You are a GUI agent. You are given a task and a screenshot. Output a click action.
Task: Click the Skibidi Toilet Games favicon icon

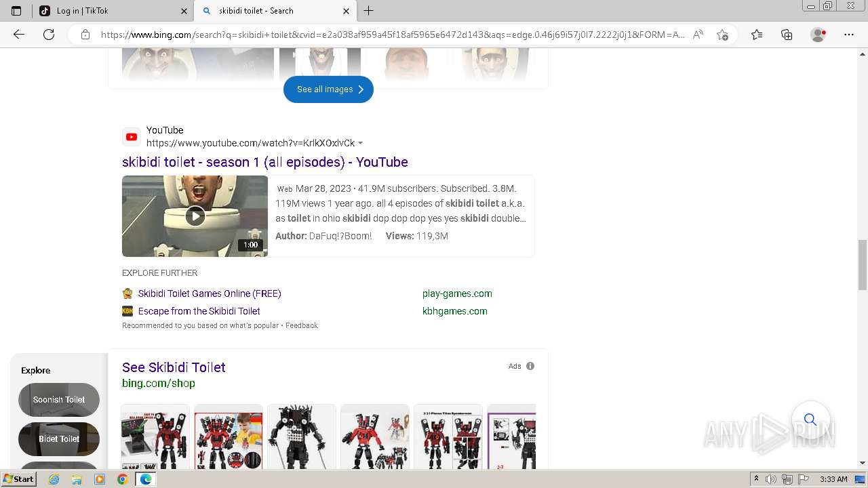tap(127, 293)
